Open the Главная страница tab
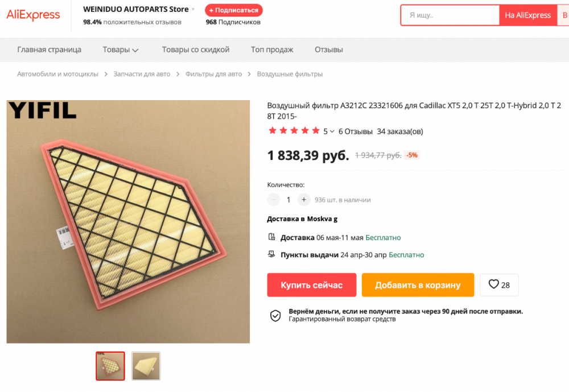The image size is (569, 392). [49, 49]
